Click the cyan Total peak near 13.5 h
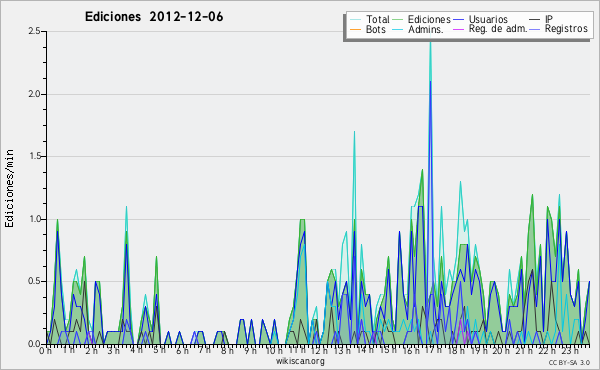This screenshot has height=370, width=600. click(x=354, y=132)
